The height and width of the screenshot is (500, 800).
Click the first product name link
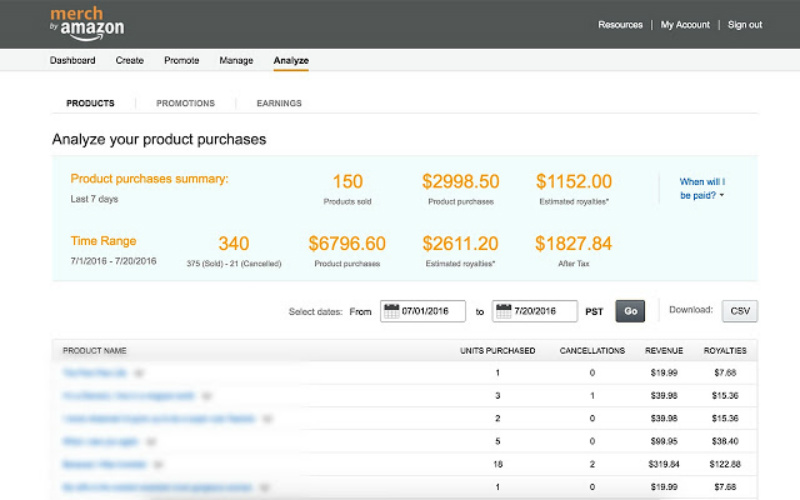click(x=95, y=372)
